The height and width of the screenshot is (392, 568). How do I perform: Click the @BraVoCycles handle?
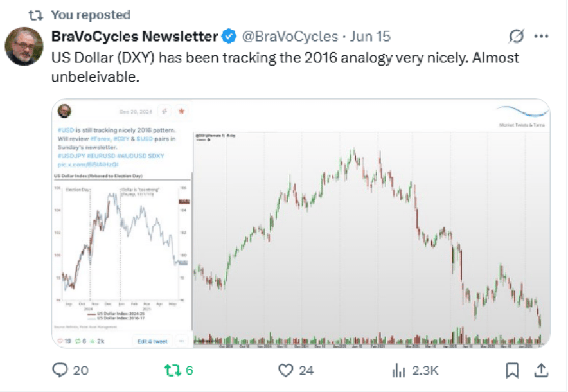tap(290, 36)
